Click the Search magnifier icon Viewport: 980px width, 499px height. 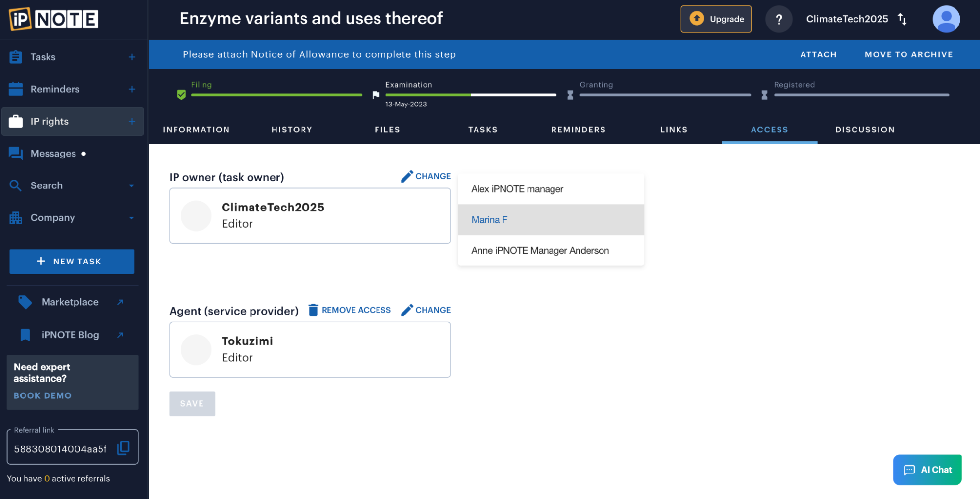16,185
